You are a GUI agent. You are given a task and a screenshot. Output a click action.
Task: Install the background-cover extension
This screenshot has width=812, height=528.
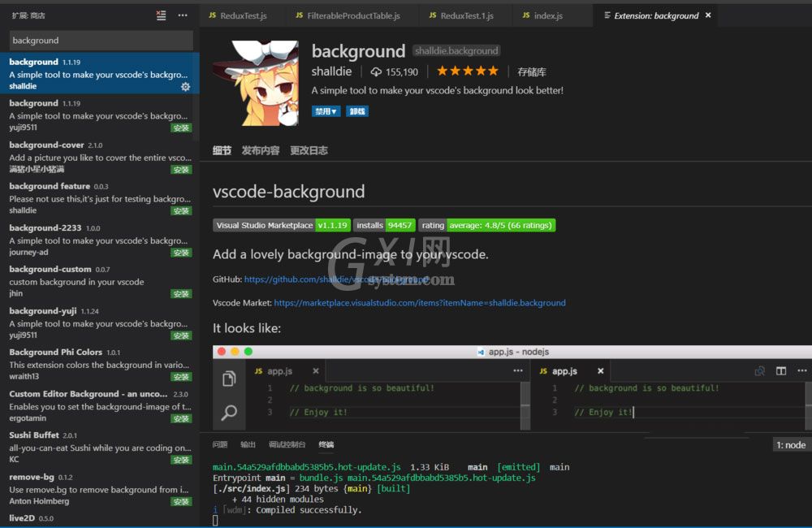click(181, 170)
